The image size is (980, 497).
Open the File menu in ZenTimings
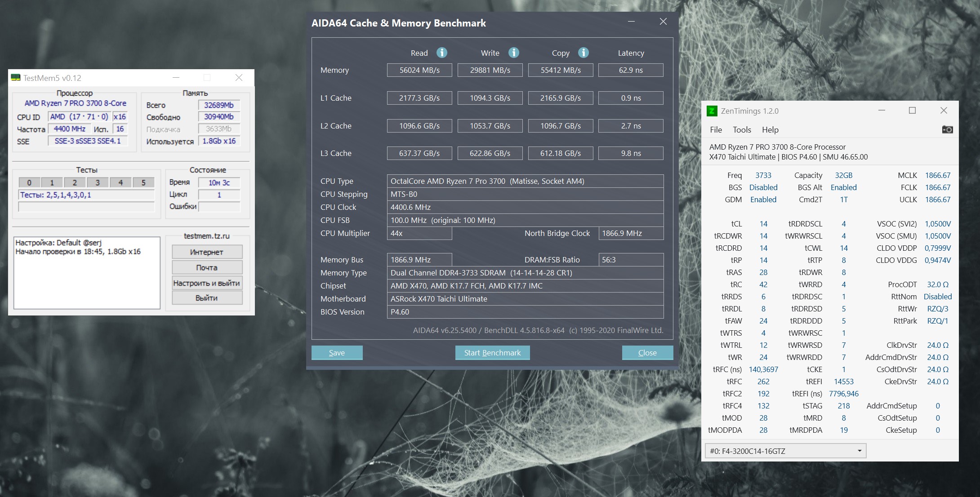716,130
